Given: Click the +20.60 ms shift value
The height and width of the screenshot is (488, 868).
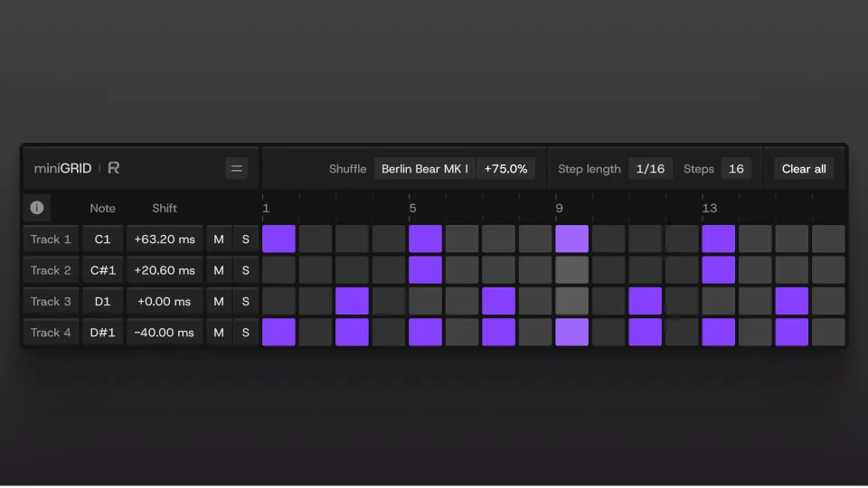Looking at the screenshot, I should [165, 270].
